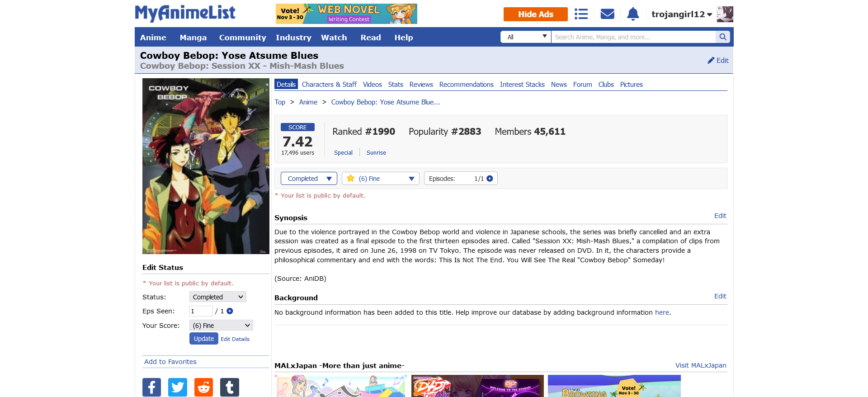Share on Twitter icon
868x397 pixels.
pos(178,387)
